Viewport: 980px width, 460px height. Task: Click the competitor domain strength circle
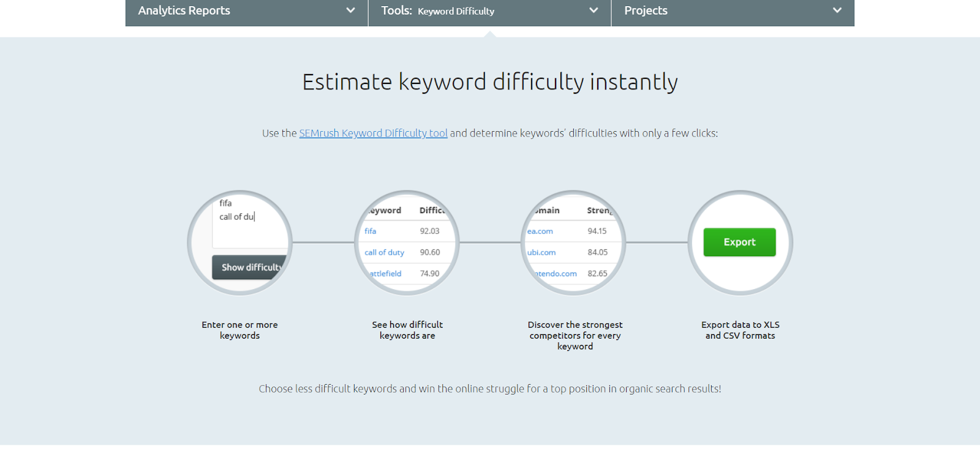573,243
